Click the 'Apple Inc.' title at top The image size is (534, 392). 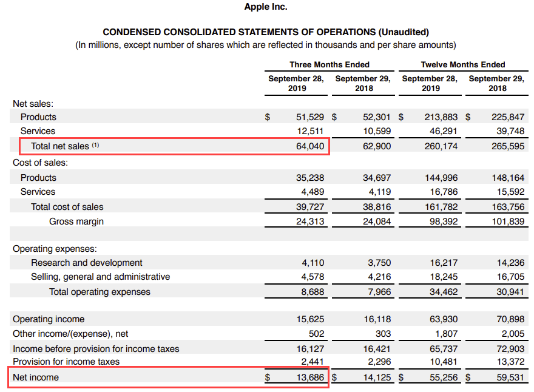point(266,7)
